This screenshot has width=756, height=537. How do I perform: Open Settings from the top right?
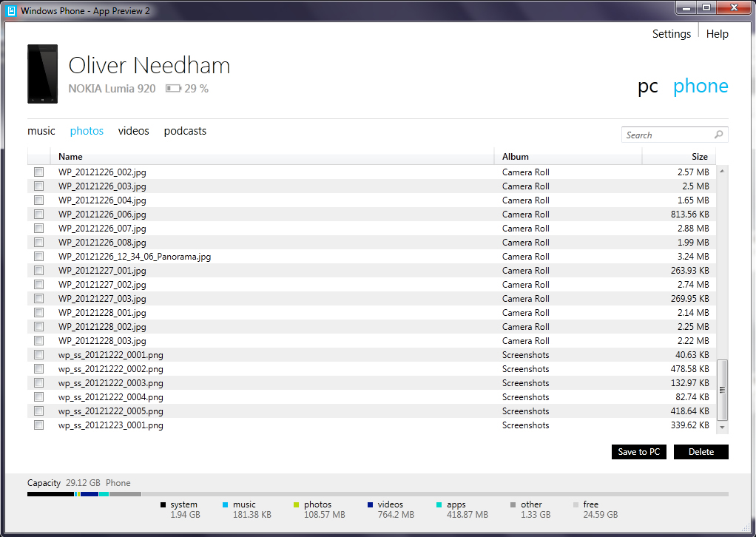pos(671,34)
